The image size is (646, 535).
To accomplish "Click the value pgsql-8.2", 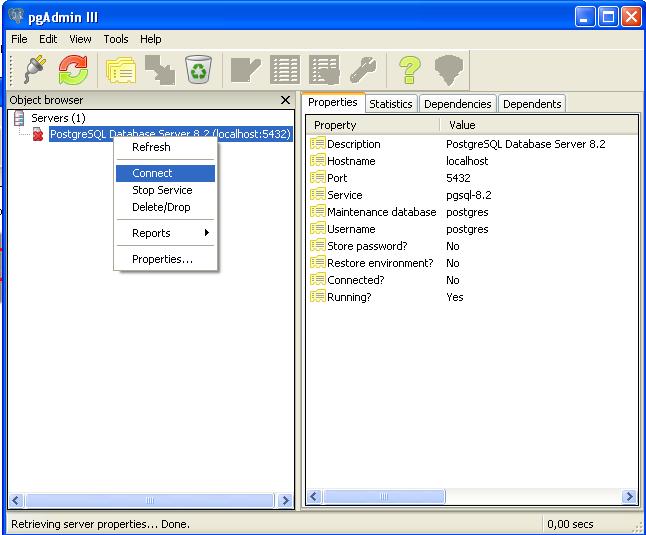I will 469,195.
